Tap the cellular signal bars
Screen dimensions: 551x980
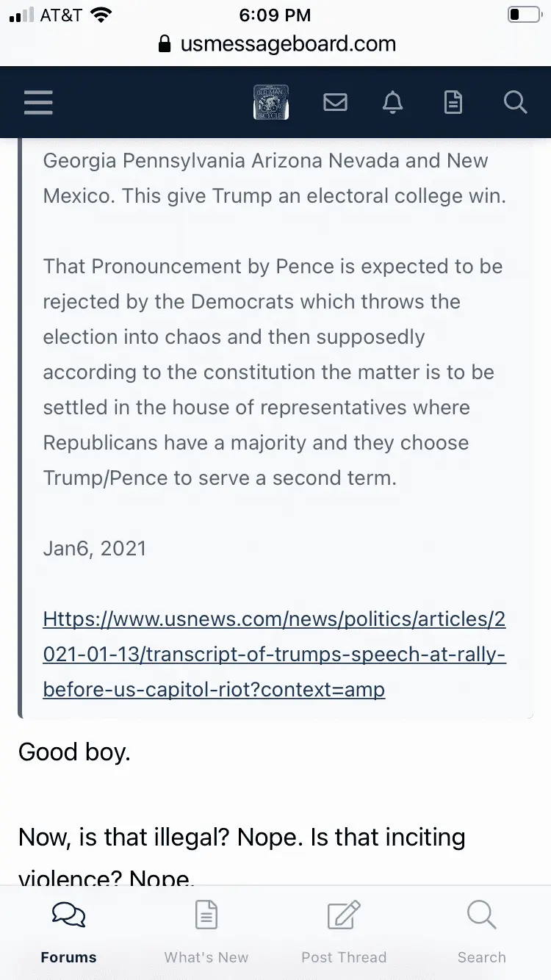pos(22,15)
